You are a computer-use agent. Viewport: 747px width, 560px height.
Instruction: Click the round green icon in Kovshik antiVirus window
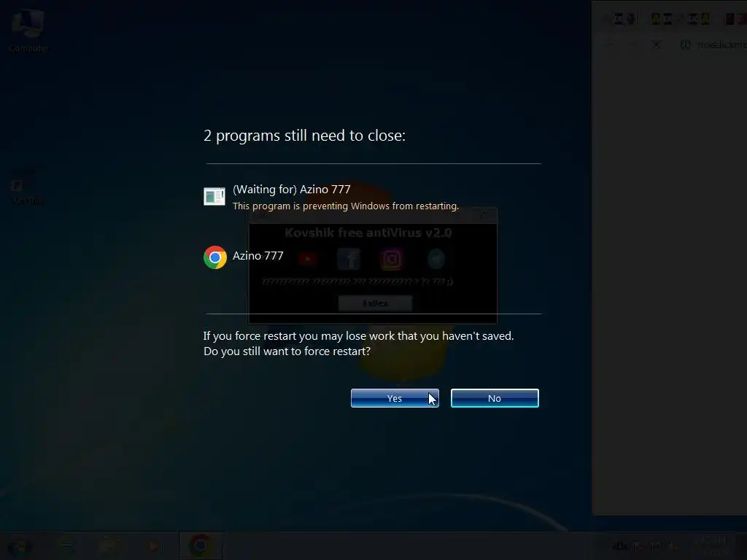[436, 259]
